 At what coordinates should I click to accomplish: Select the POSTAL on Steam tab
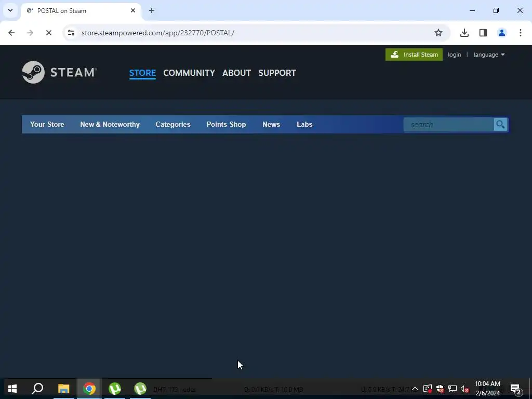coord(81,11)
